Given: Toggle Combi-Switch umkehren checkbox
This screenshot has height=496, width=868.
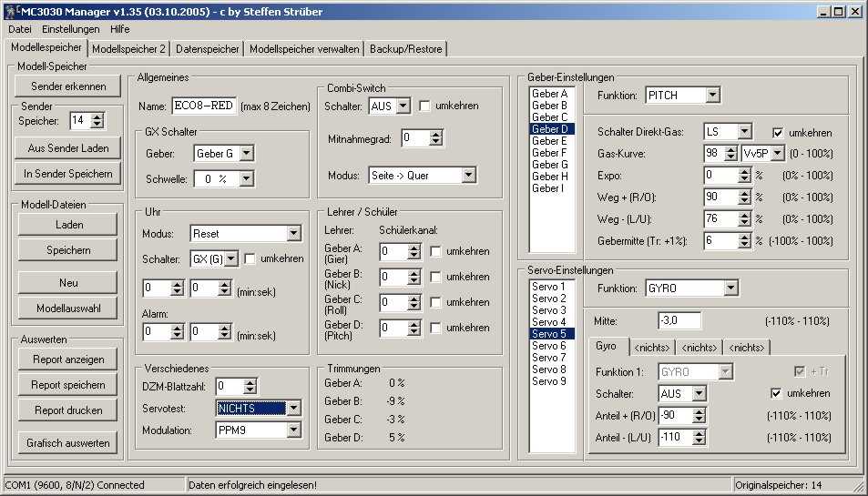Looking at the screenshot, I should (424, 106).
